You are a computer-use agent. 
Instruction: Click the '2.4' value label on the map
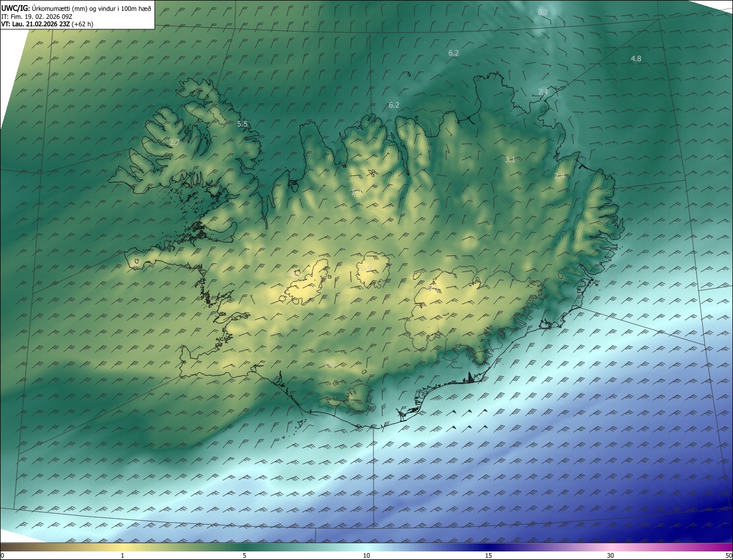coord(560,176)
